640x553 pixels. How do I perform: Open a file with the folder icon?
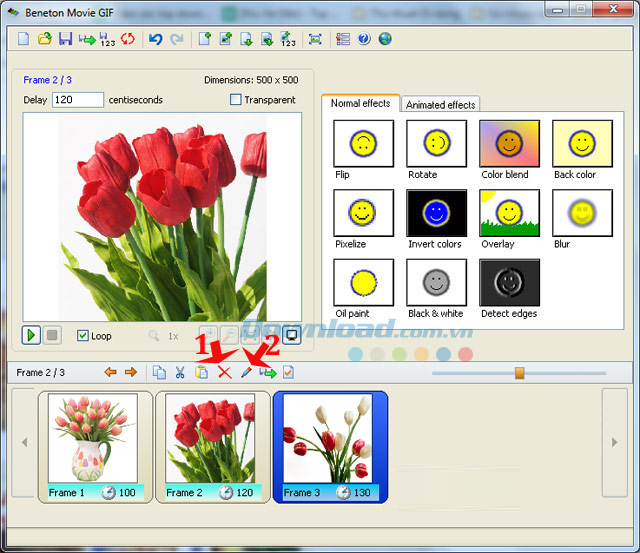pyautogui.click(x=44, y=39)
